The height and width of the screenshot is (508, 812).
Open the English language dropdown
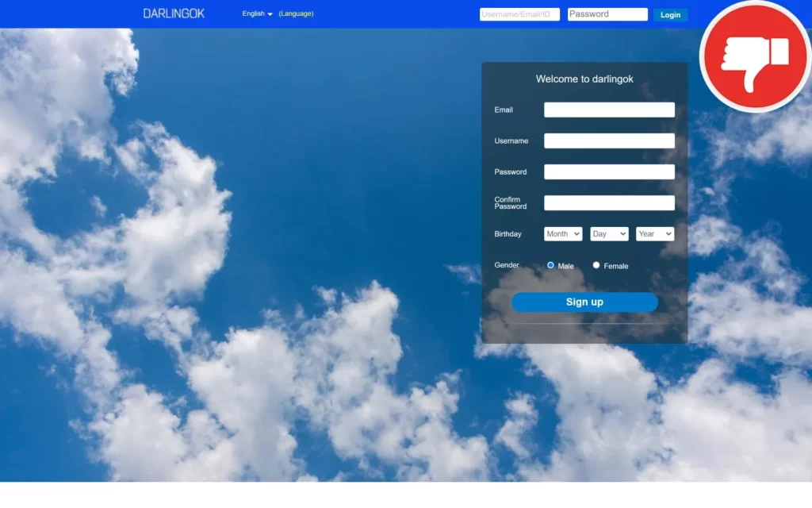click(257, 13)
